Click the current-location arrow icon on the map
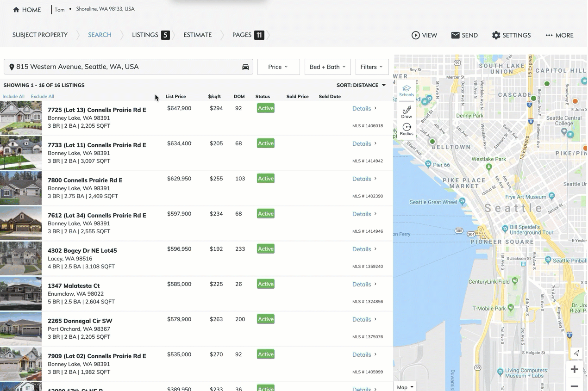 coord(576,353)
